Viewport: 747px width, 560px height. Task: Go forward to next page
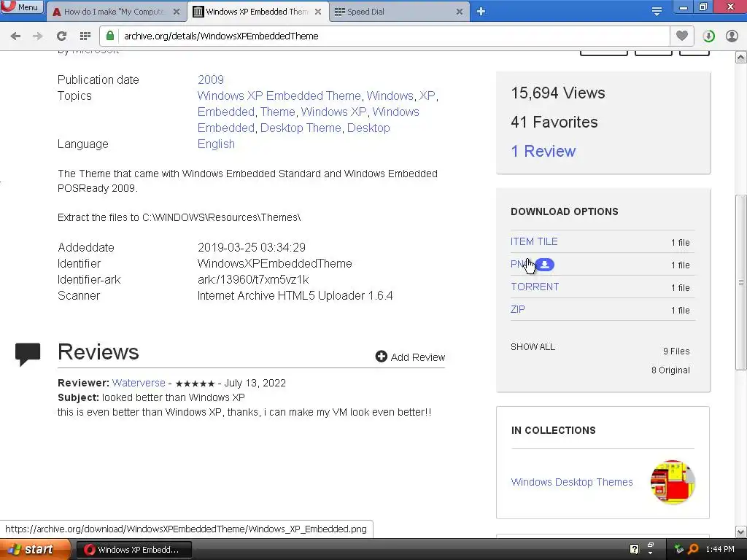[x=38, y=36]
